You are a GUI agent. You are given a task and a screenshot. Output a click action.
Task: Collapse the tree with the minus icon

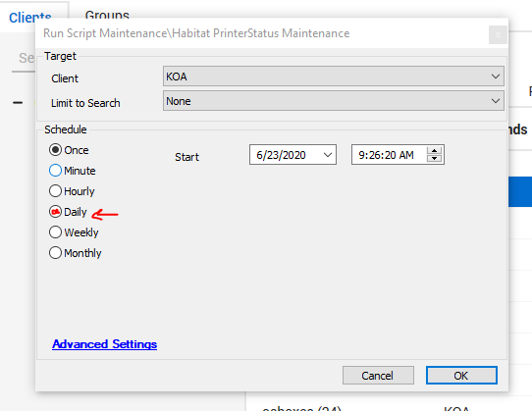pyautogui.click(x=18, y=102)
